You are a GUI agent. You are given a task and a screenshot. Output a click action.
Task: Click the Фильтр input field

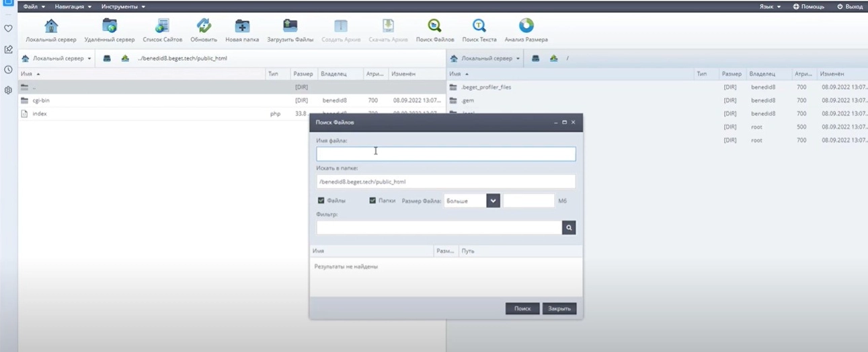point(439,227)
